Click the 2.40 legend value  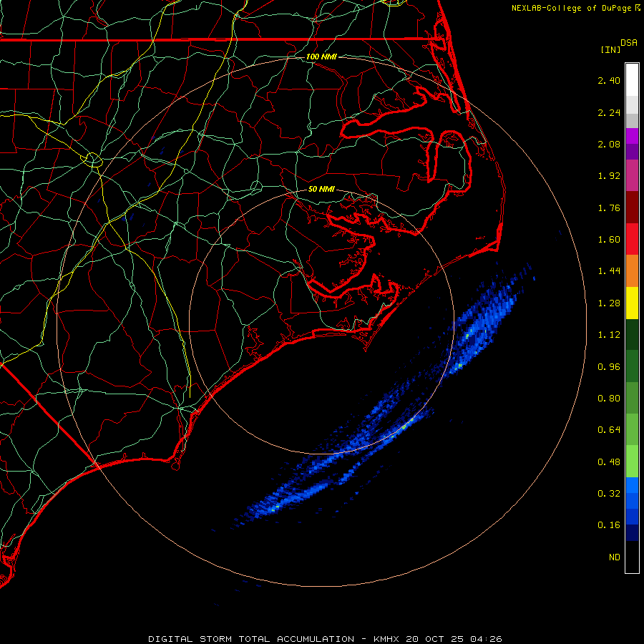(609, 80)
